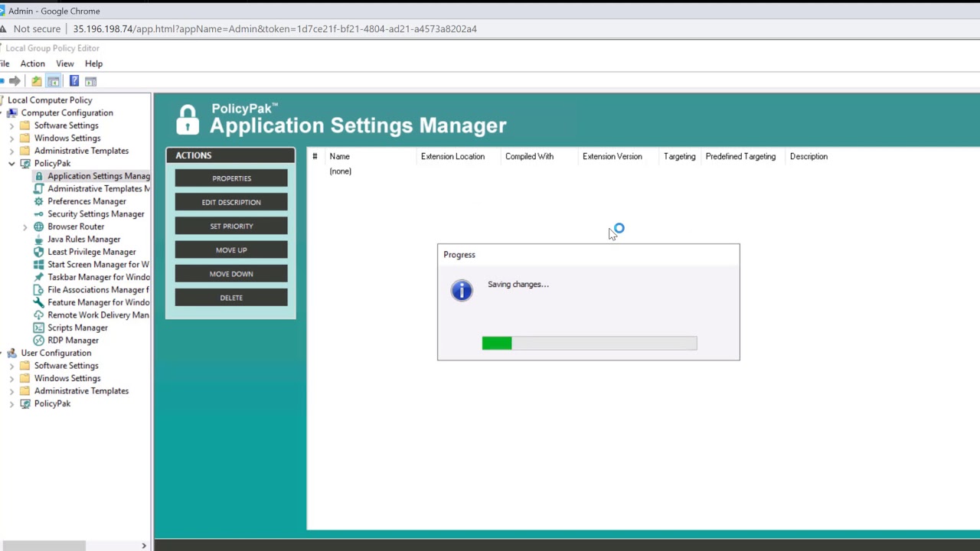Click the Targeting column header

679,156
